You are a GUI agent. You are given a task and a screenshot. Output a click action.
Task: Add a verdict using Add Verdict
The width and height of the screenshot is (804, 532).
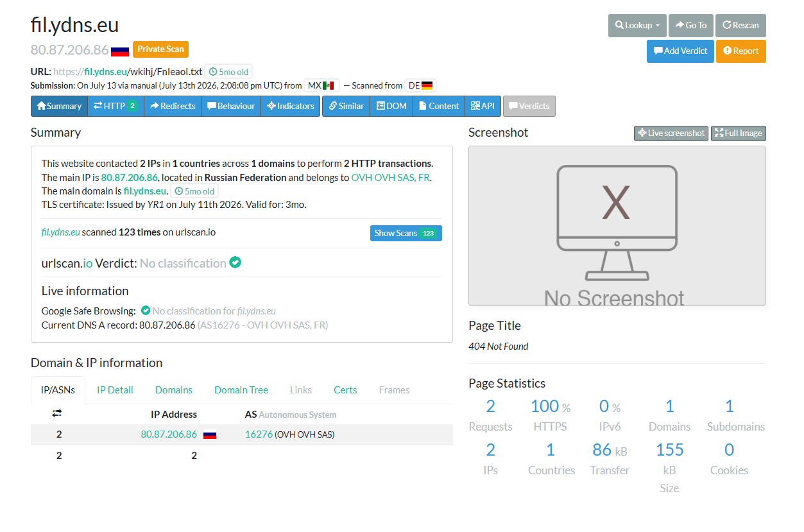click(680, 51)
